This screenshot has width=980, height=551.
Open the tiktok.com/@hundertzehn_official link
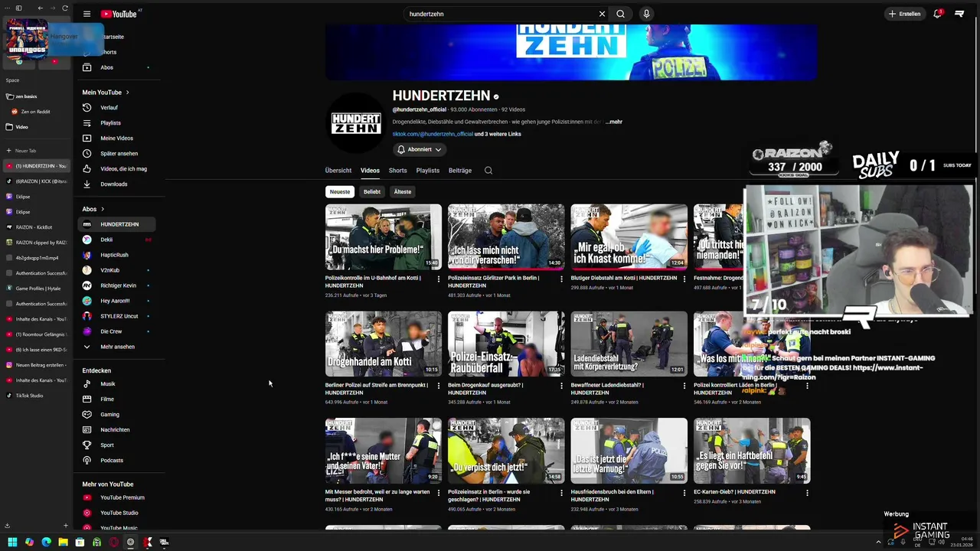433,134
